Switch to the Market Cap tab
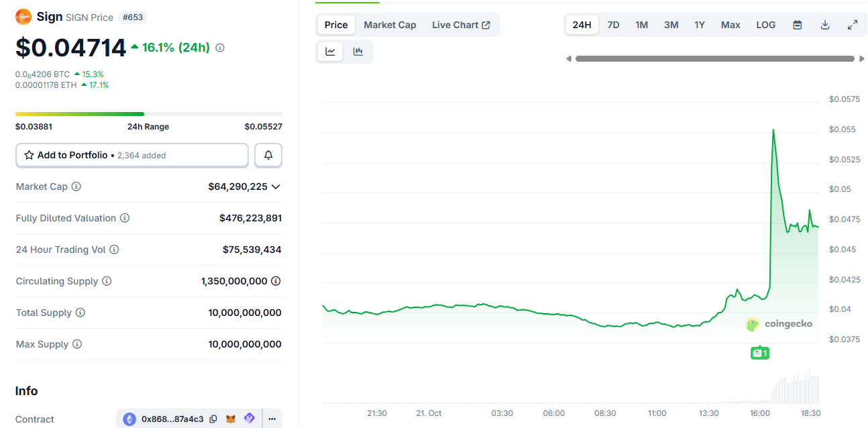The width and height of the screenshot is (868, 428). coord(390,25)
